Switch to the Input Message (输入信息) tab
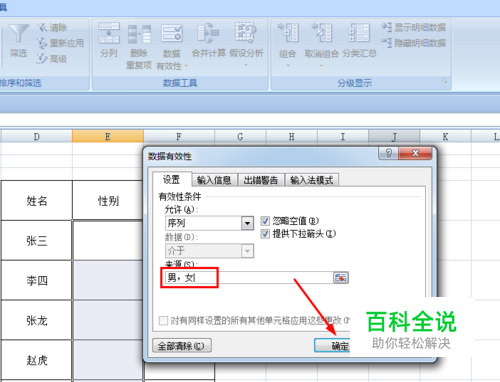The image size is (500, 382). point(214,180)
